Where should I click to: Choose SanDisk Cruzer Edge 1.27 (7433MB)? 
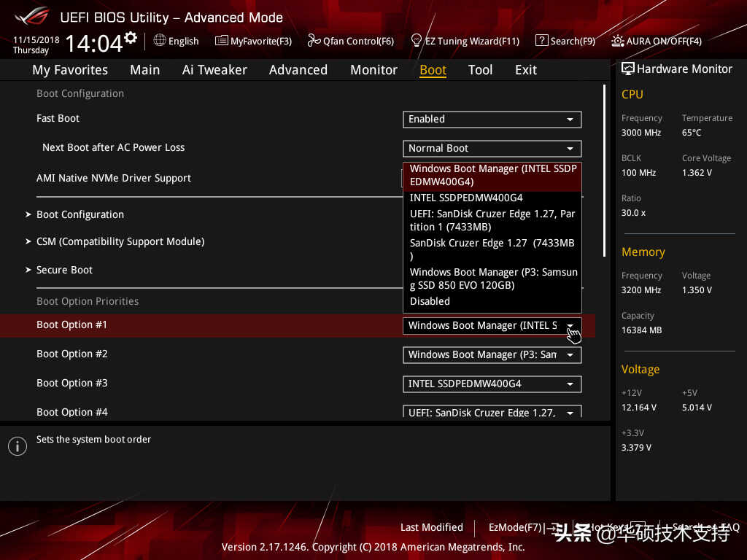tap(492, 249)
